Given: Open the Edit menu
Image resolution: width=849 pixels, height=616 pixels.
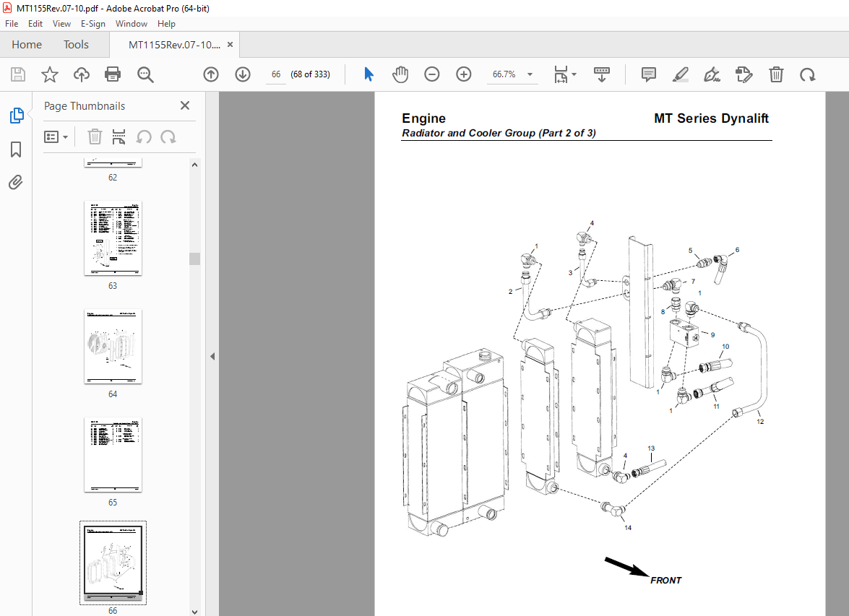Looking at the screenshot, I should tap(35, 24).
